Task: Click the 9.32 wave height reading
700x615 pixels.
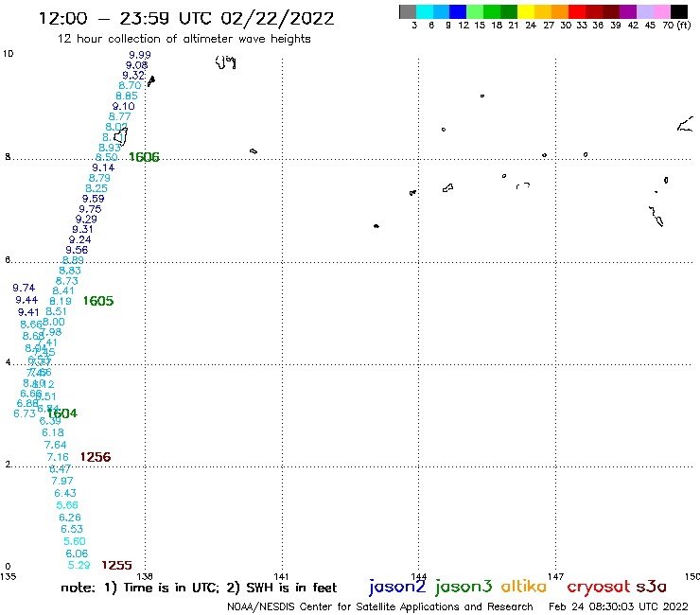Action: [x=133, y=76]
